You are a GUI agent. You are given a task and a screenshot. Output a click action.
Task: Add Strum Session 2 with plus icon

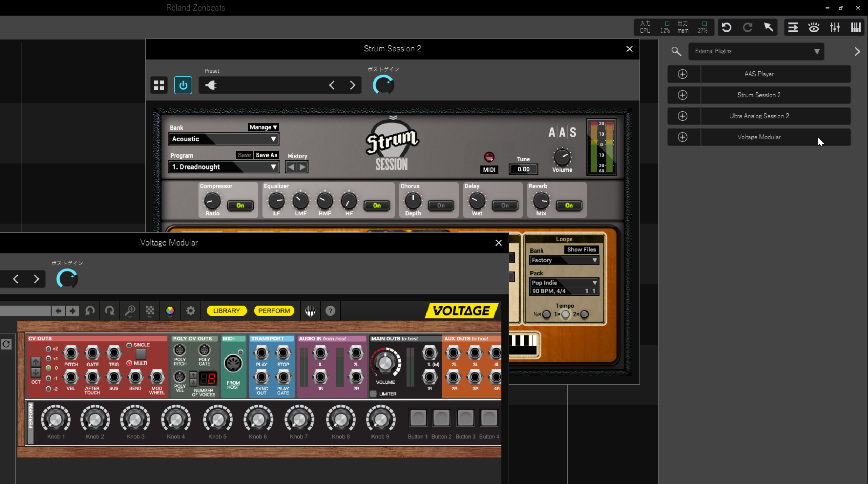pos(682,95)
